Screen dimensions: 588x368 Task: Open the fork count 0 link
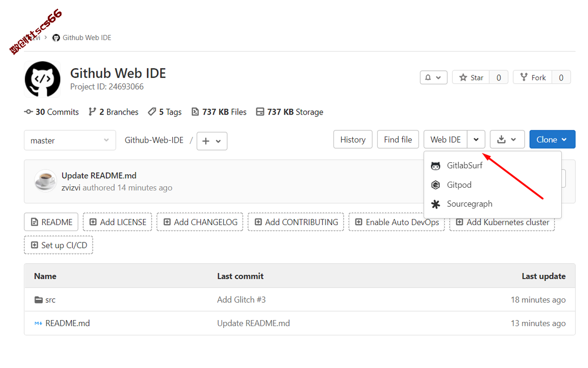pyautogui.click(x=561, y=77)
